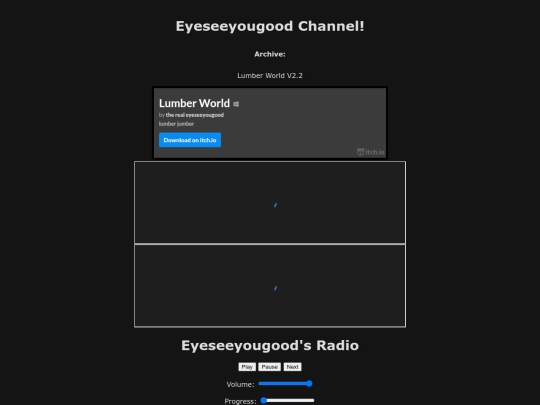This screenshot has width=540, height=405.
Task: Click the Progress: label
Action: click(x=240, y=401)
